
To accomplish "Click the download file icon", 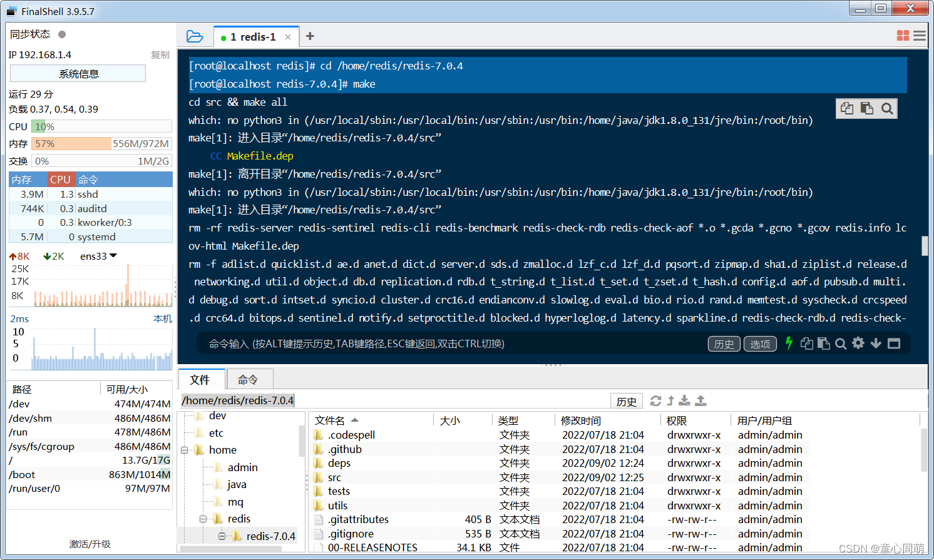I will point(685,400).
